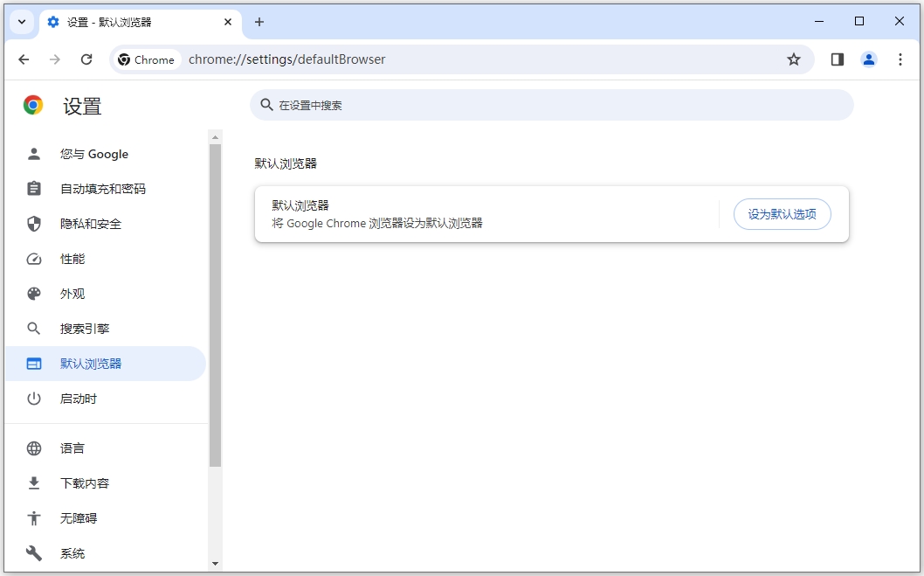924x576 pixels.
Task: Reload the page with refresh button
Action: pos(86,59)
